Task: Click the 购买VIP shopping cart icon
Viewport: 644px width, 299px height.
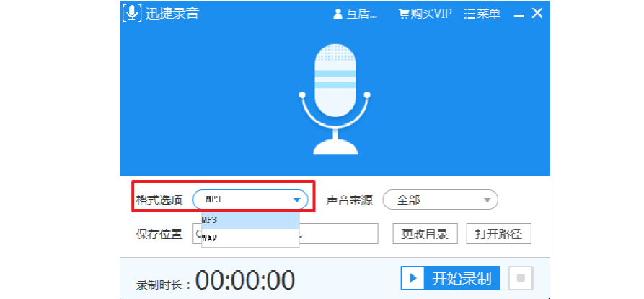Action: (404, 14)
